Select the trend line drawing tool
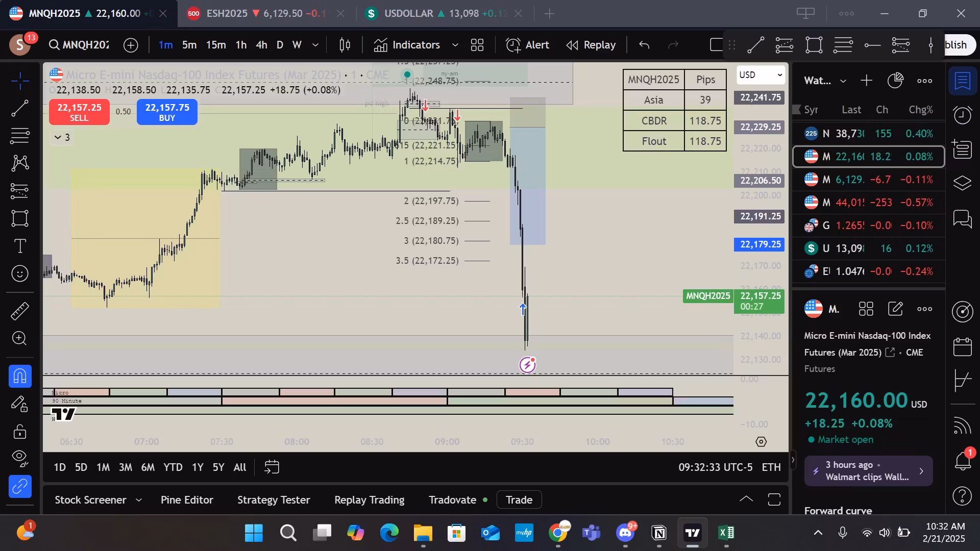This screenshot has height=551, width=980. point(20,108)
